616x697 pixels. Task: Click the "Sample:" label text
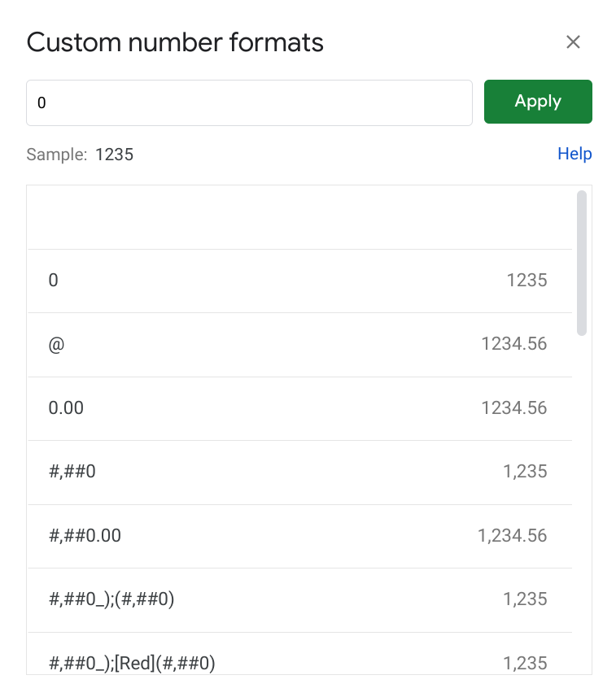(56, 155)
